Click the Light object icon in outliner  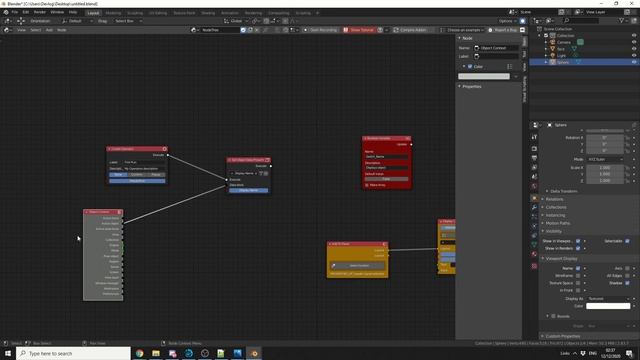coord(553,56)
